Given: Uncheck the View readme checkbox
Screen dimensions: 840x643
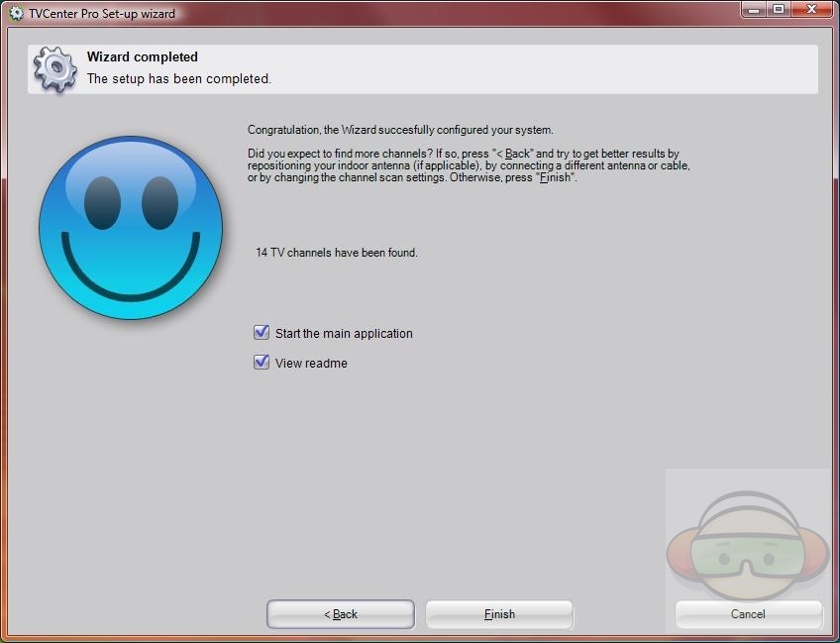Looking at the screenshot, I should 262,363.
